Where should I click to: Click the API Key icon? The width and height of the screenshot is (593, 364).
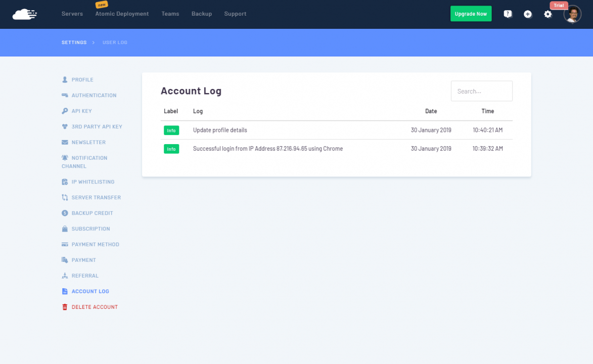click(x=64, y=111)
